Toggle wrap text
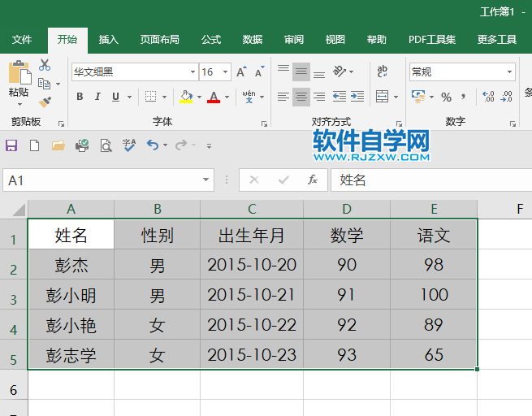 pos(383,71)
